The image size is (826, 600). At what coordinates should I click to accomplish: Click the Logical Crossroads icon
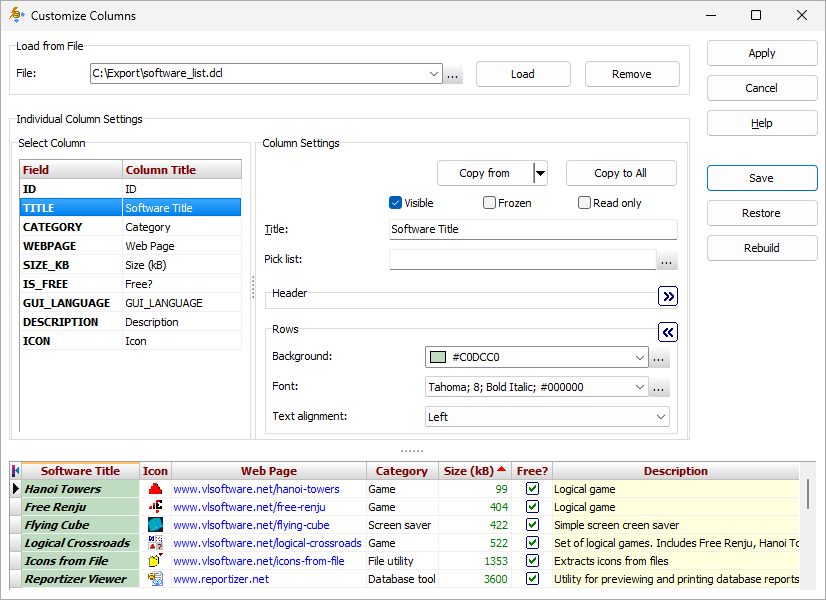(155, 543)
